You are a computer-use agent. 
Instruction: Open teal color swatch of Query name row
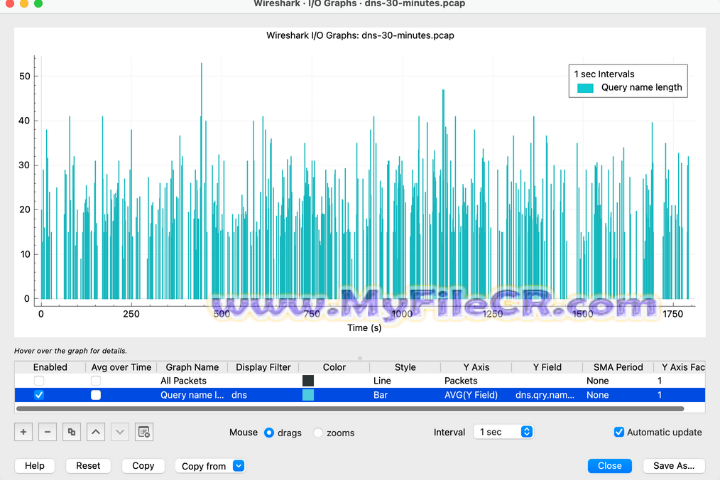[308, 395]
